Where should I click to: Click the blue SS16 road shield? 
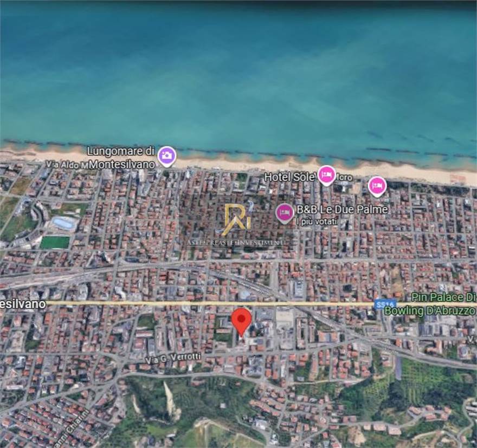[x=384, y=305]
